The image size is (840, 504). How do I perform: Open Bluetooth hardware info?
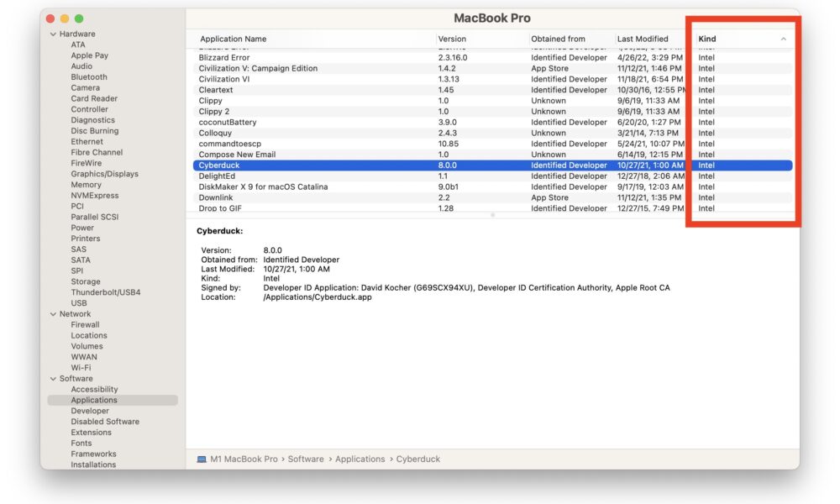[x=89, y=77]
